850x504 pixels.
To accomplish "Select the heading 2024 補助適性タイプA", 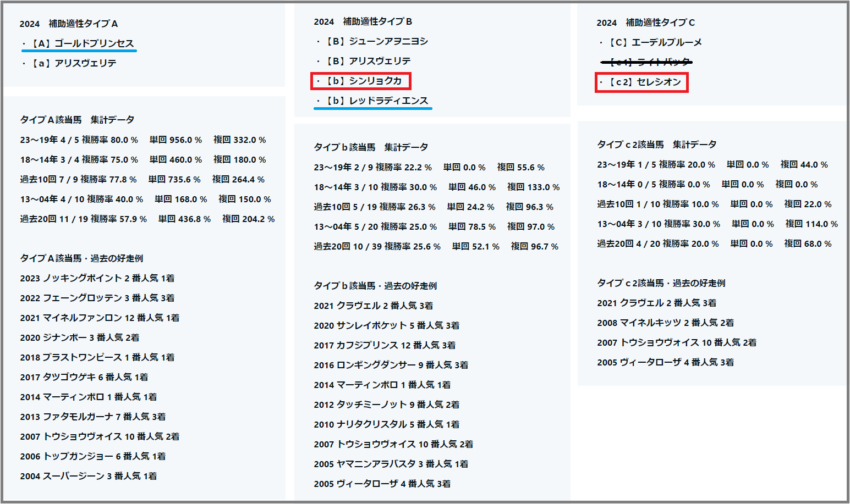I will (69, 24).
